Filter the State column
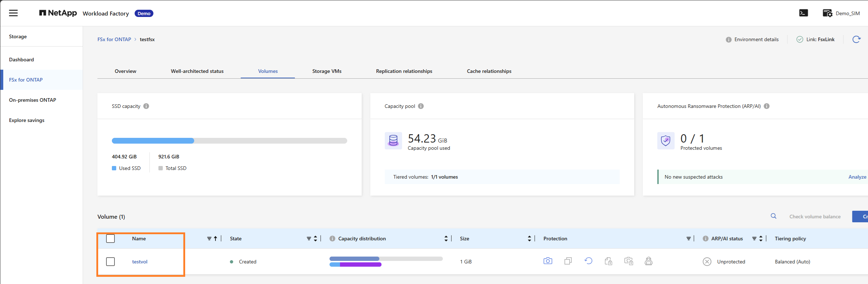The height and width of the screenshot is (284, 868). [309, 239]
